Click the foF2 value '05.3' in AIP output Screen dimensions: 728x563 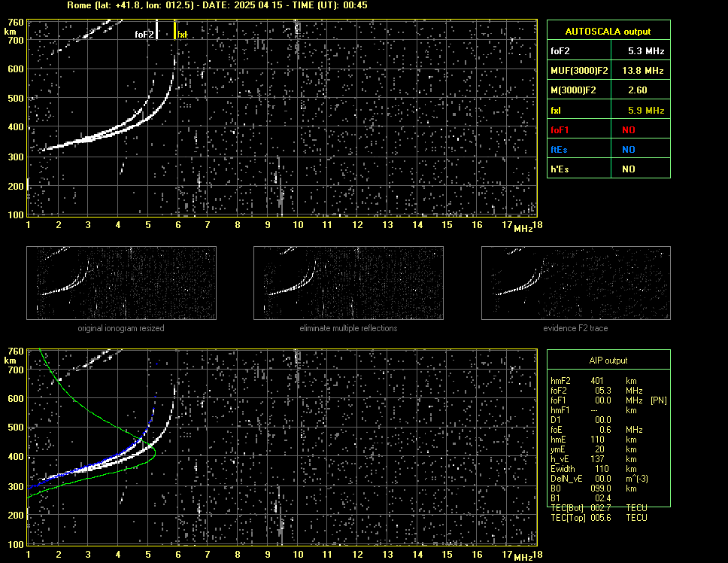pos(603,391)
